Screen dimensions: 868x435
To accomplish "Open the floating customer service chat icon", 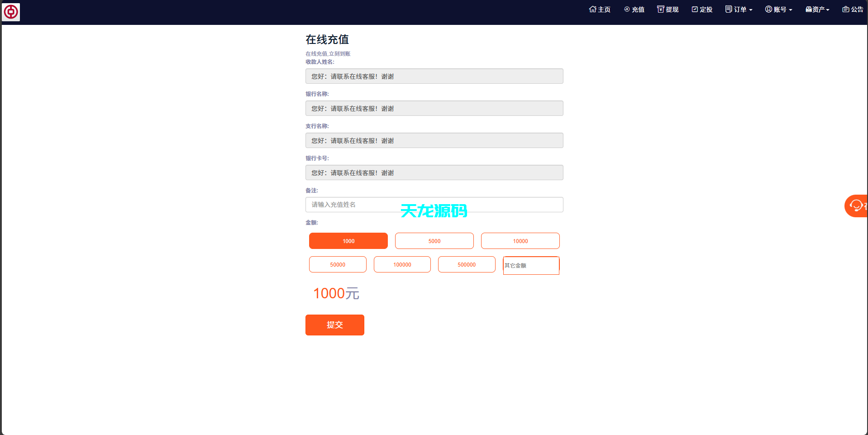I will 856,206.
